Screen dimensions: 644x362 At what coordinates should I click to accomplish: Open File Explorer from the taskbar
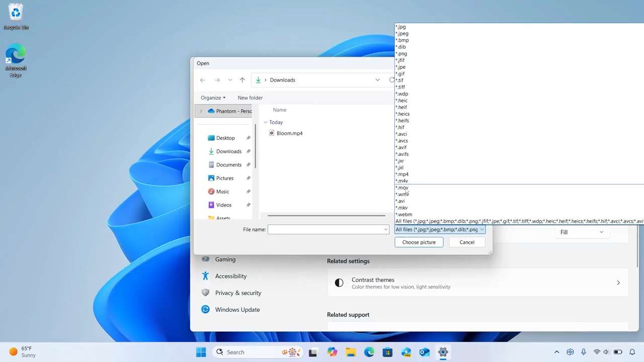[350, 352]
